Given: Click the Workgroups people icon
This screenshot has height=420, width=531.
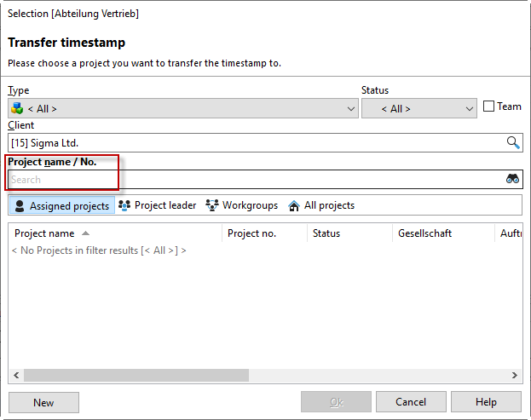Looking at the screenshot, I should pyautogui.click(x=212, y=205).
